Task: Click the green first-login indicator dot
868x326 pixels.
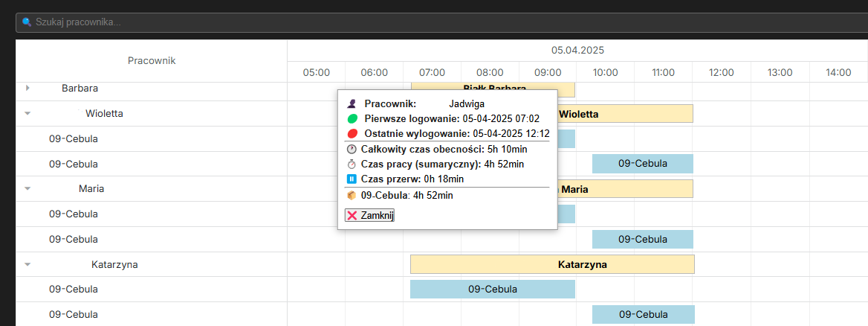Action: click(x=352, y=119)
